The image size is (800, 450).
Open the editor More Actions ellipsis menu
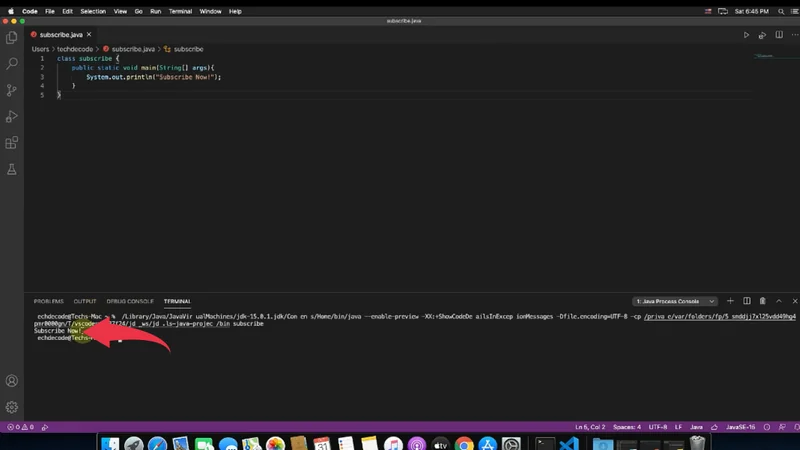(793, 35)
